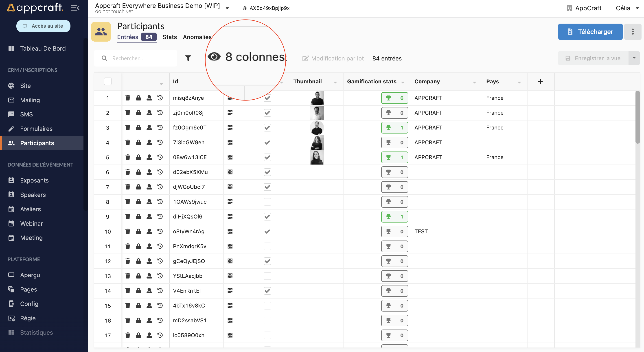Add a column with the plus icon
The image size is (644, 352).
click(x=540, y=81)
